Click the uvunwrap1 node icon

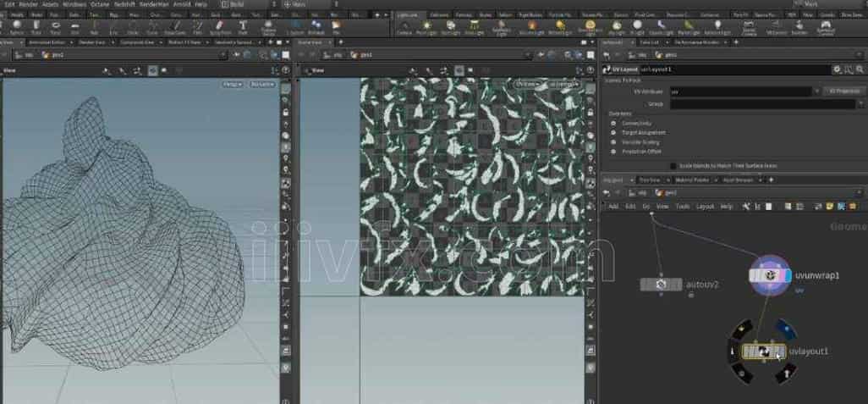coord(770,275)
